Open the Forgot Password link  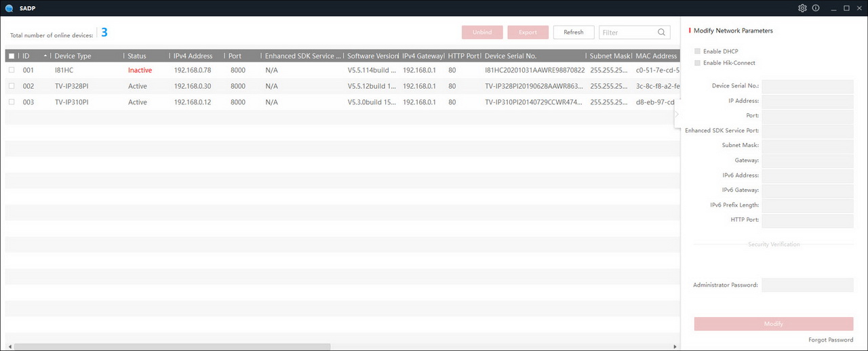(x=831, y=340)
